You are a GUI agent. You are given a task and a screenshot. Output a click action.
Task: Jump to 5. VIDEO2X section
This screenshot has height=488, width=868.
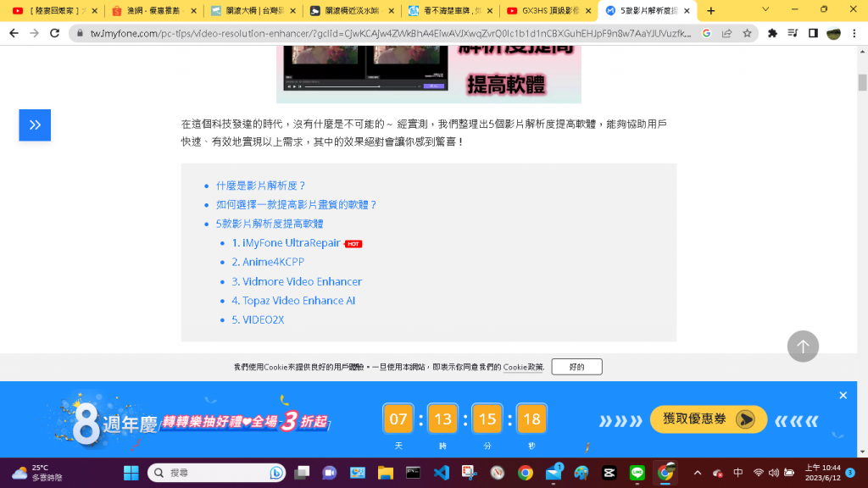tap(258, 319)
